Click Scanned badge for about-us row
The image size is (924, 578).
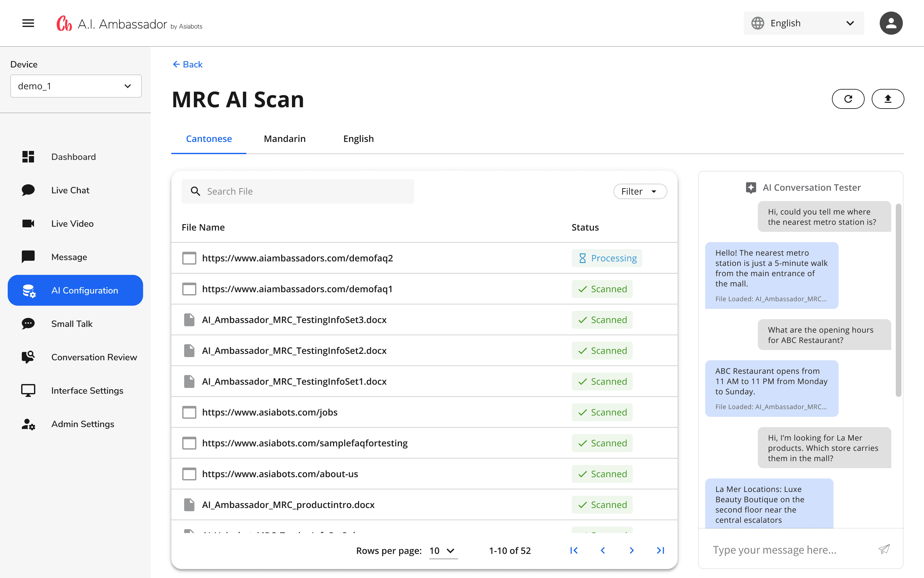(602, 474)
